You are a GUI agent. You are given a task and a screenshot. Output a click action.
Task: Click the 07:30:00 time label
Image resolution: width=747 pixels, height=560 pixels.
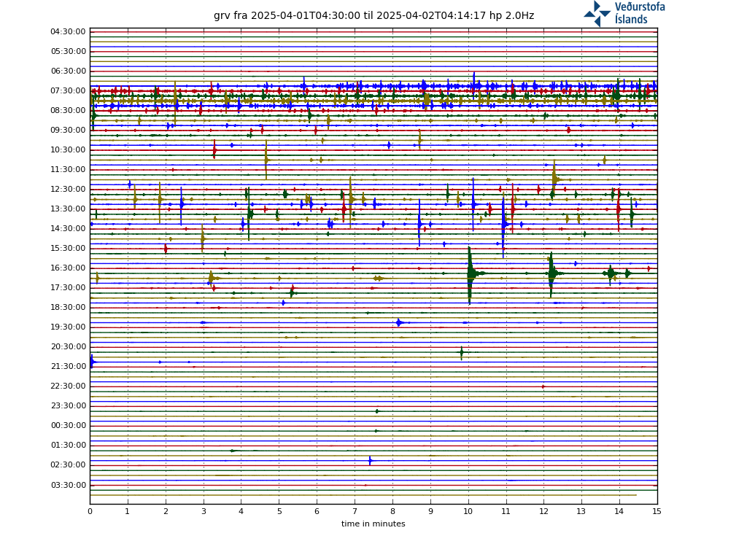point(68,91)
